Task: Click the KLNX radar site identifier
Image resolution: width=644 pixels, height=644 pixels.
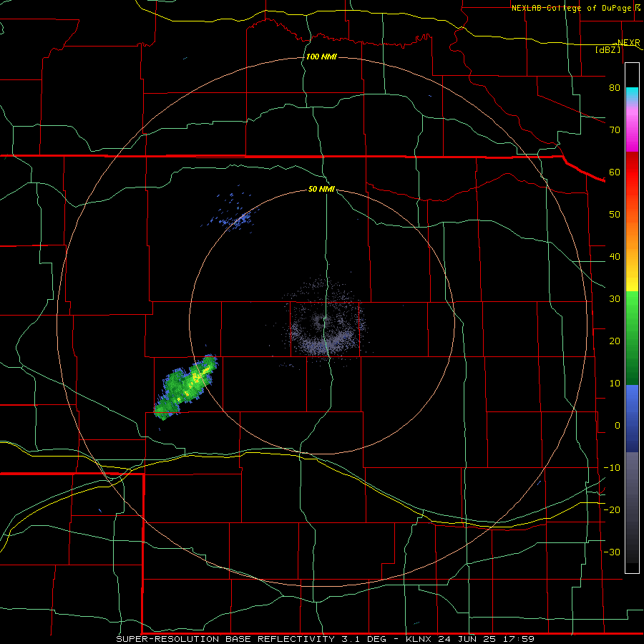Action: 419,639
